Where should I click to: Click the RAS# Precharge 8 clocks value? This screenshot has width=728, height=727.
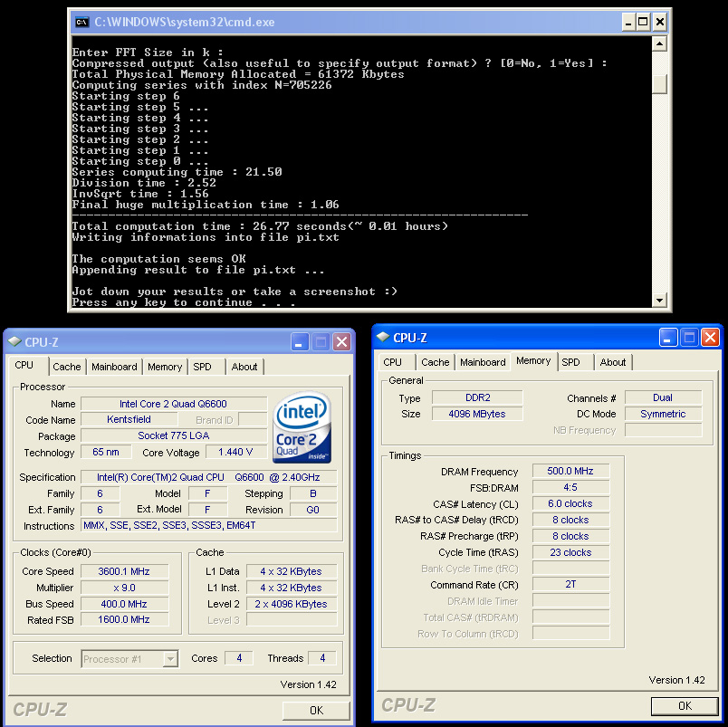[x=570, y=536]
